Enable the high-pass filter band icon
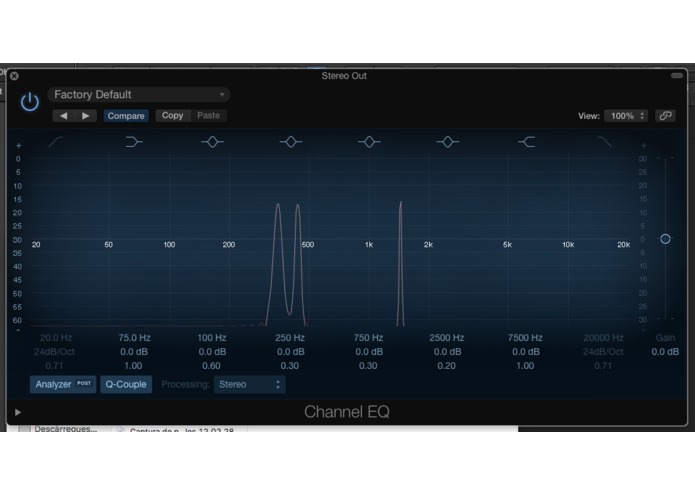Viewport: 695px width, 494px height. click(56, 142)
